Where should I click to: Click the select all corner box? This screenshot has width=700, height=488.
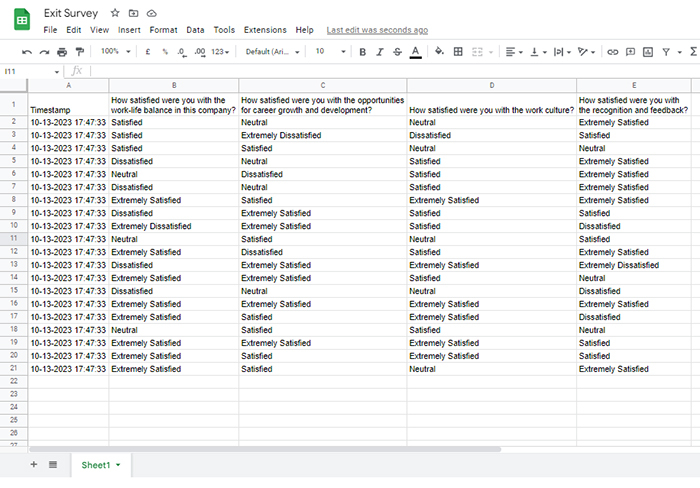pos(13,85)
